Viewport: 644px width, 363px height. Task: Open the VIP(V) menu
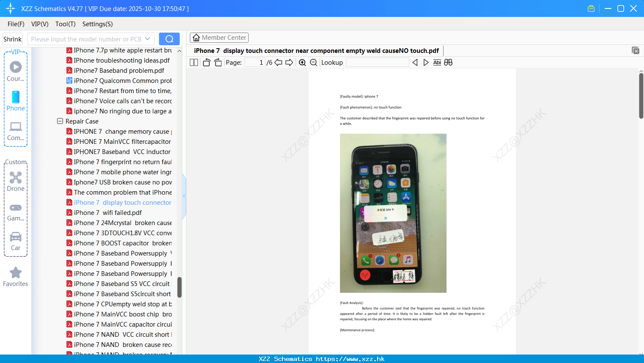click(x=40, y=24)
